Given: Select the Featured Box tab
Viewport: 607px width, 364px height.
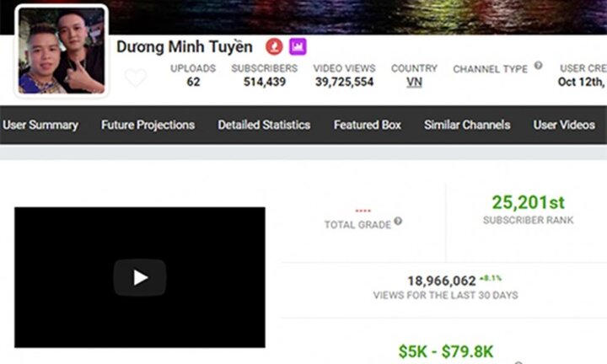Looking at the screenshot, I should click(x=368, y=125).
